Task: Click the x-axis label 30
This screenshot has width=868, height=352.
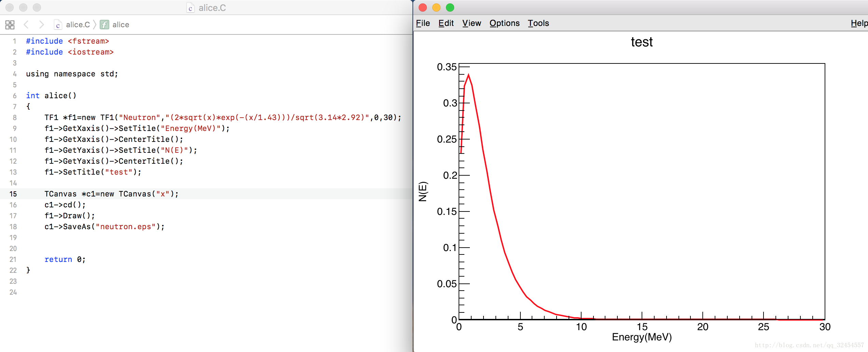Action: click(x=825, y=327)
